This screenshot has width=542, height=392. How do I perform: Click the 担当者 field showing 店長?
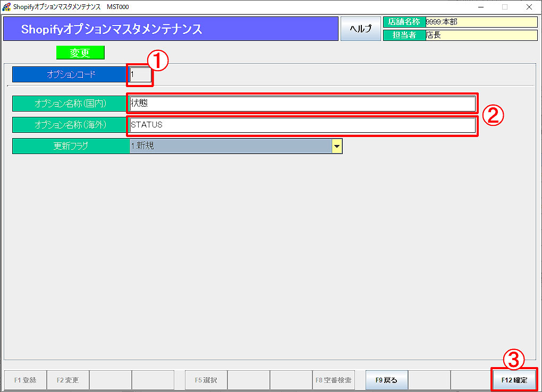pos(481,35)
